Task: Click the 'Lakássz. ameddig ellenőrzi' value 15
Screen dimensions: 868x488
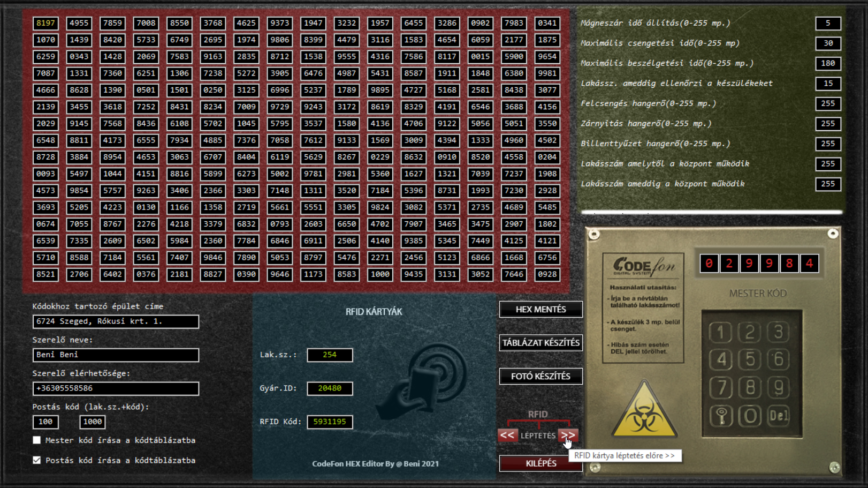Action: tap(828, 84)
